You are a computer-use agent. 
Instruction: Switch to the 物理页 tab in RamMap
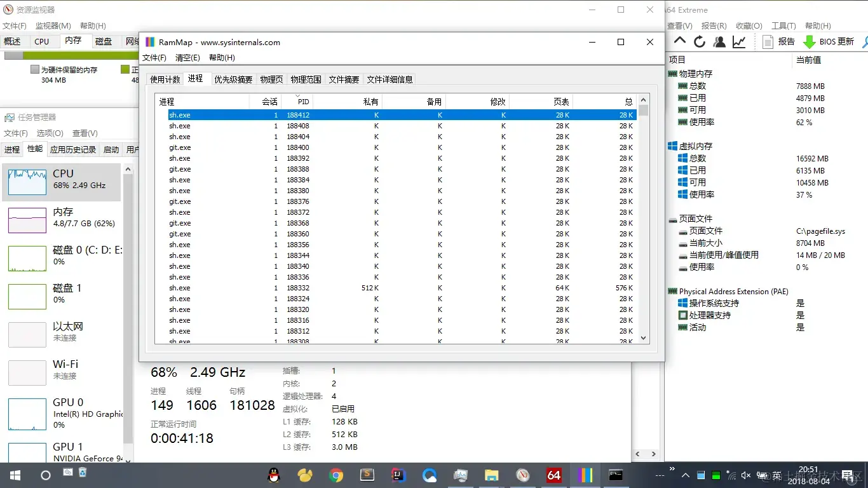click(x=271, y=79)
